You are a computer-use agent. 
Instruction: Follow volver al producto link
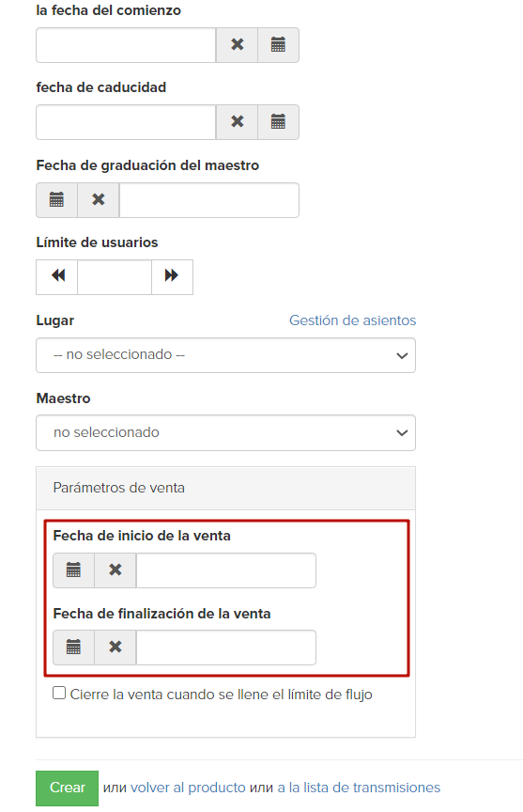pyautogui.click(x=188, y=788)
